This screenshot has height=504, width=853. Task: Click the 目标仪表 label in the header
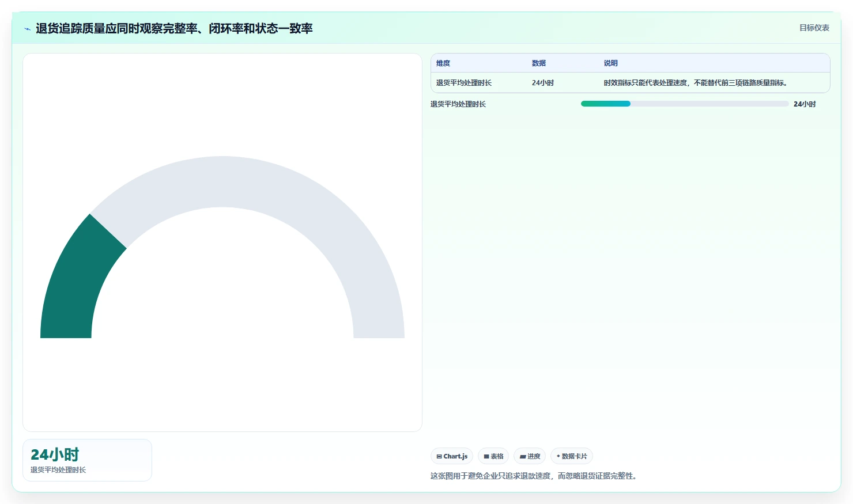pyautogui.click(x=814, y=28)
